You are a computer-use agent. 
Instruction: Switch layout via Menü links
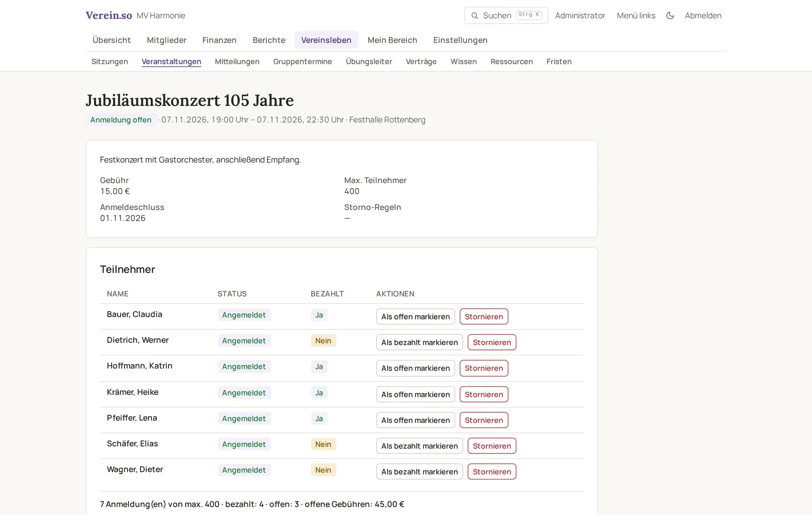click(x=636, y=15)
